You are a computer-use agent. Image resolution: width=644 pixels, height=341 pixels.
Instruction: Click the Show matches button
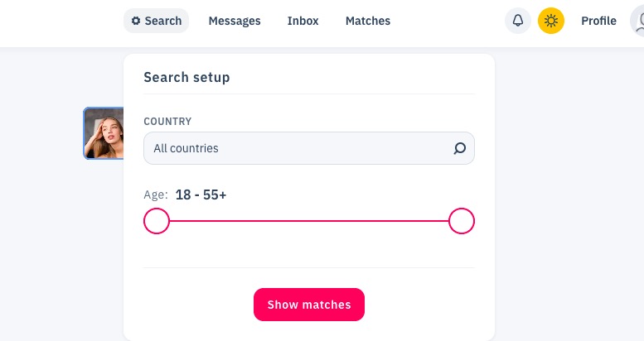309,305
